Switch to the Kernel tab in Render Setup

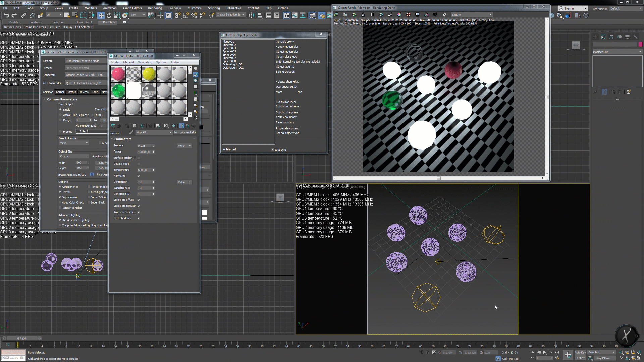click(60, 92)
